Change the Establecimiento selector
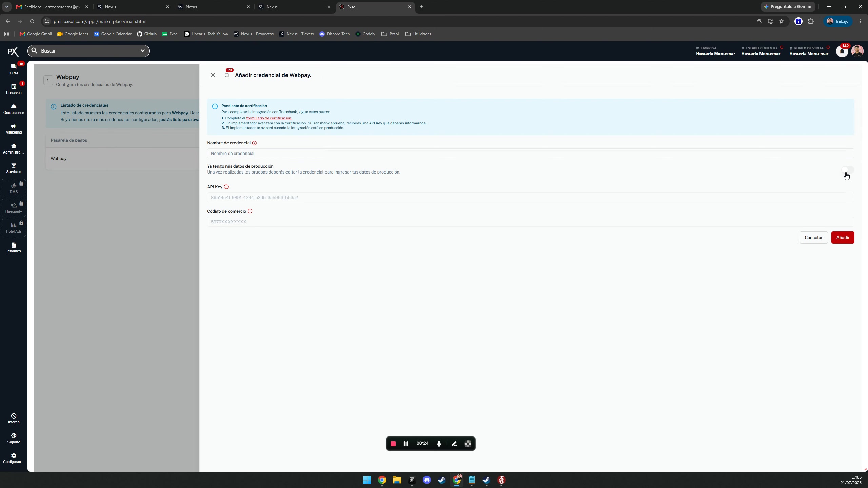Image resolution: width=868 pixels, height=488 pixels. point(761,51)
